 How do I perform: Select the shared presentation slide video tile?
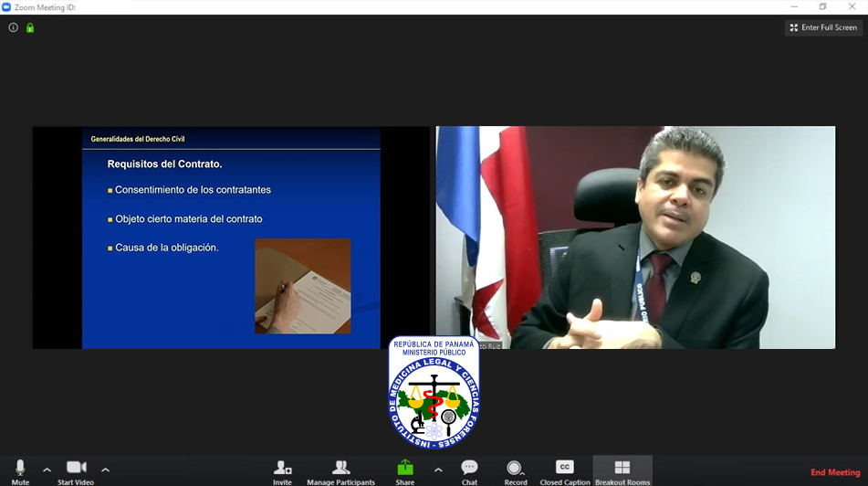[x=232, y=238]
